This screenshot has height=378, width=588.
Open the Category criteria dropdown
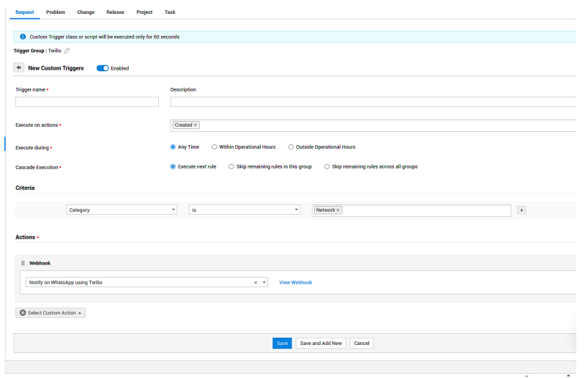coord(122,210)
